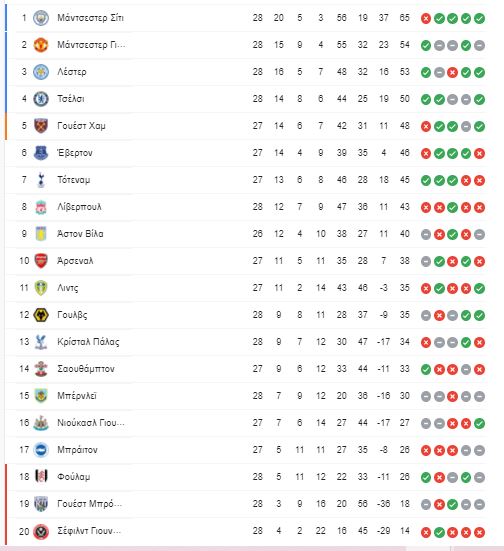
Task: Click the Sheffield United crest icon
Action: 41,531
